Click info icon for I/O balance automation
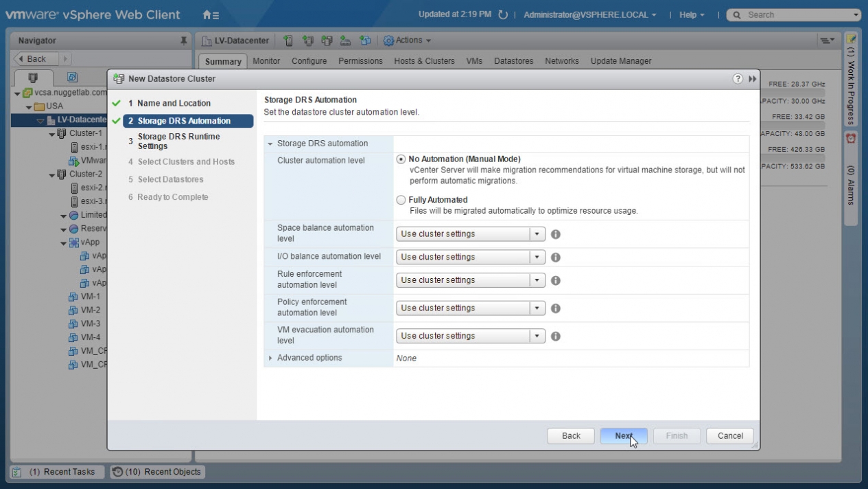 556,258
